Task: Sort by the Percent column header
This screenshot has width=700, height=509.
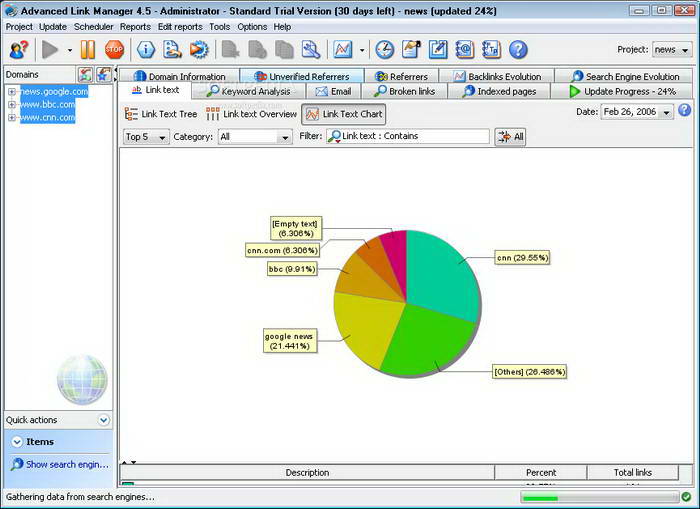Action: (x=541, y=472)
